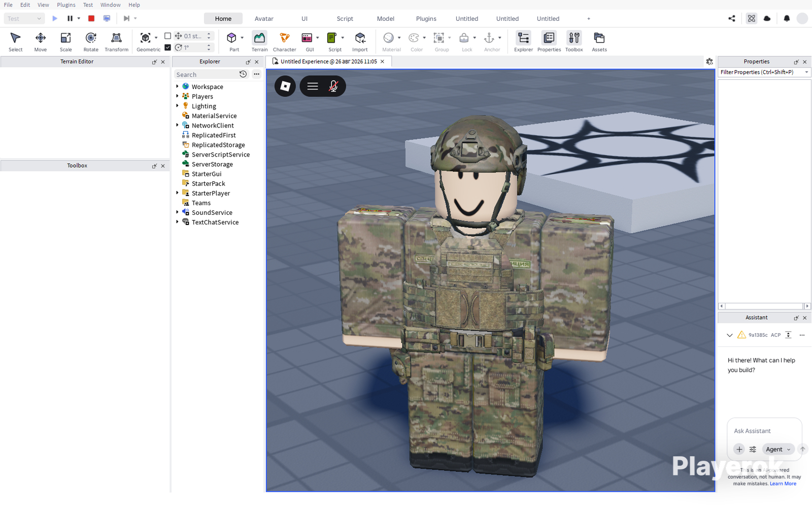Viewport: 812px width, 508px height.
Task: Open the Terrain editor tool
Action: [x=259, y=42]
